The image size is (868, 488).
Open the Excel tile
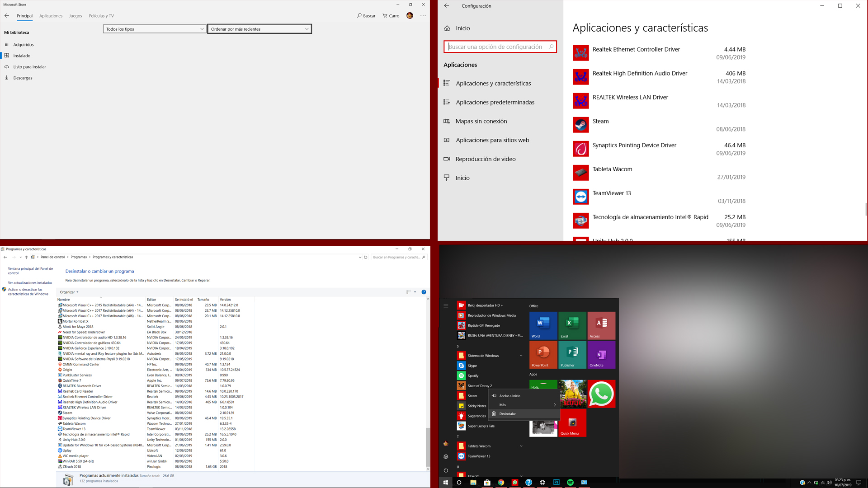coord(572,325)
